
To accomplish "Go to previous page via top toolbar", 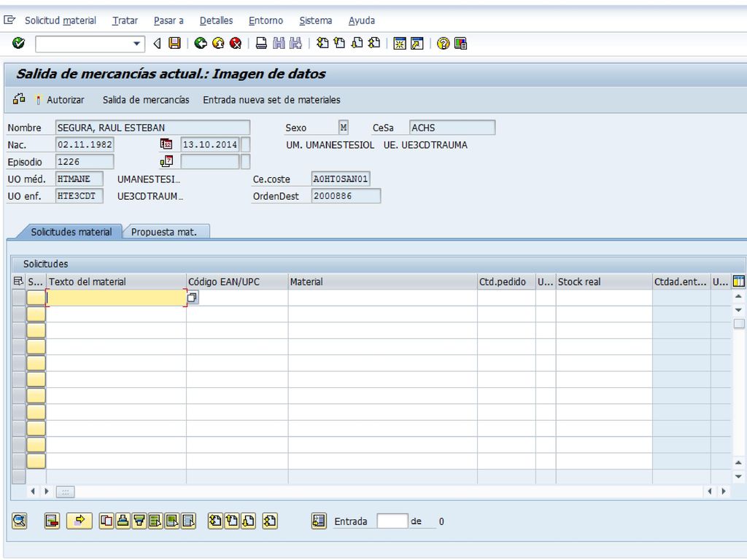I will [340, 43].
